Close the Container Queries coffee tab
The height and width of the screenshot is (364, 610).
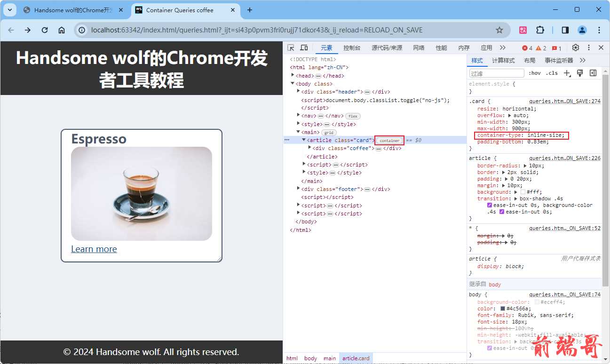point(234,10)
